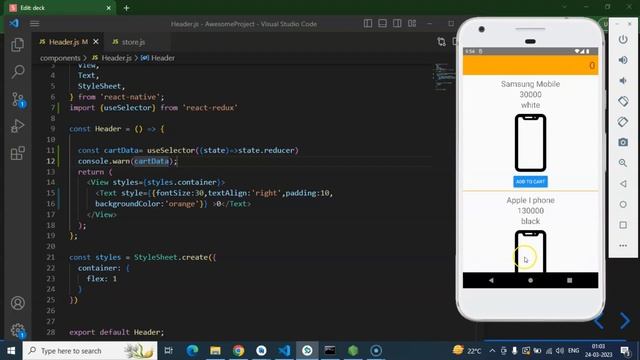Image resolution: width=640 pixels, height=360 pixels.
Task: Open Windows notification center
Action: point(624,351)
